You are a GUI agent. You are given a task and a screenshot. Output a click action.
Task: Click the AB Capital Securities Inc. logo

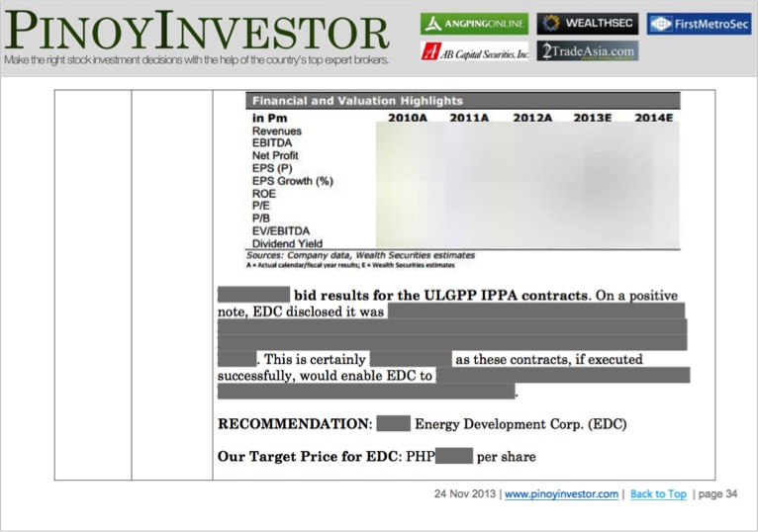click(x=475, y=51)
